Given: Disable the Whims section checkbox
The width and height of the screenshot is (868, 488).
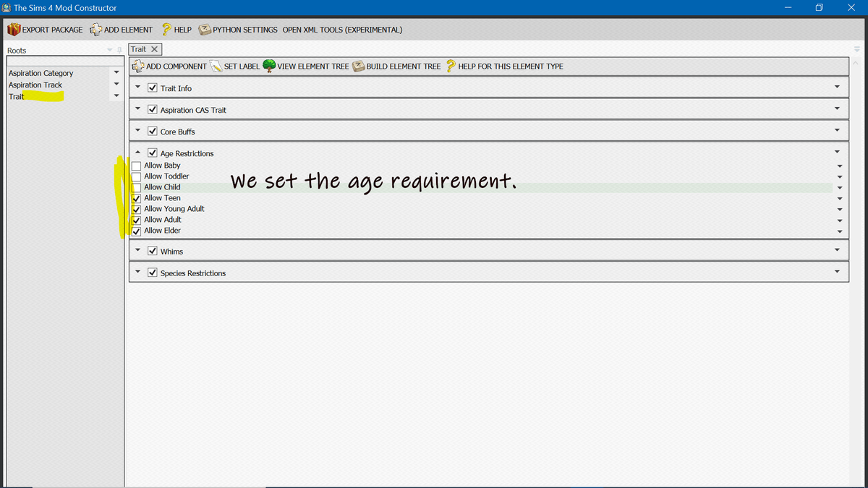Looking at the screenshot, I should coord(153,251).
